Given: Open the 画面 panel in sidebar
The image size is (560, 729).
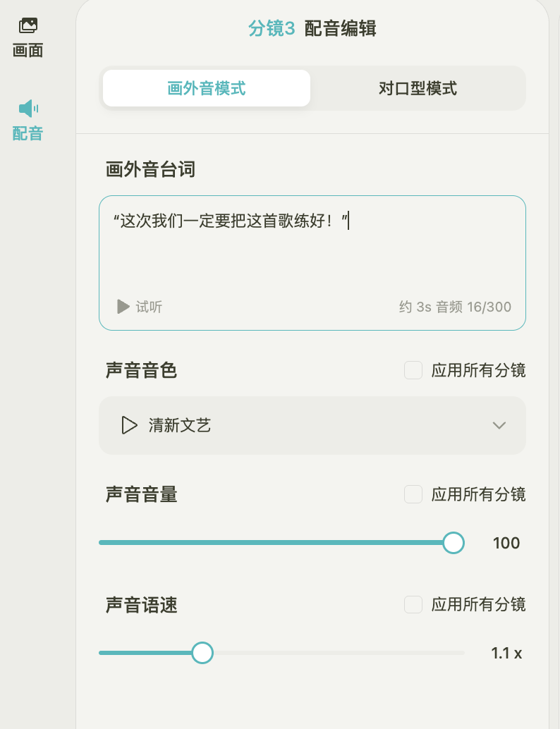Looking at the screenshot, I should (28, 37).
